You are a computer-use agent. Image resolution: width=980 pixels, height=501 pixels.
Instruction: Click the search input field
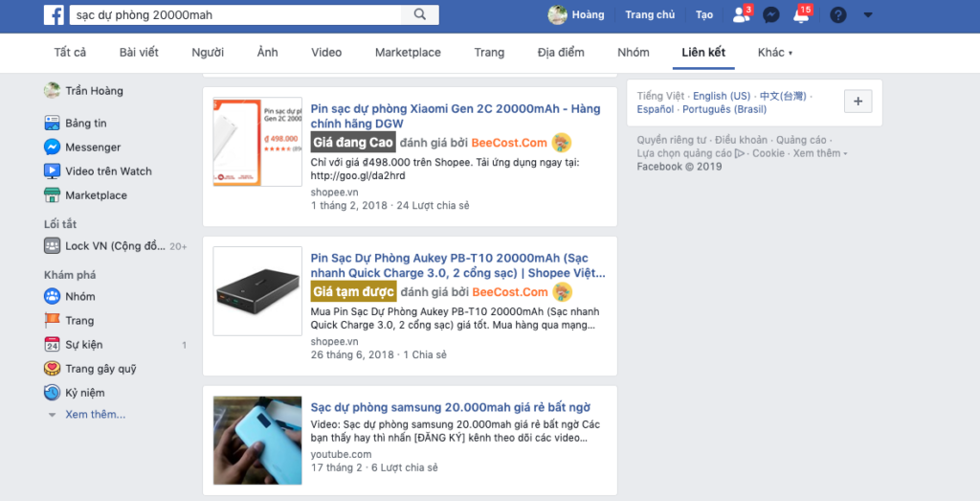(236, 14)
